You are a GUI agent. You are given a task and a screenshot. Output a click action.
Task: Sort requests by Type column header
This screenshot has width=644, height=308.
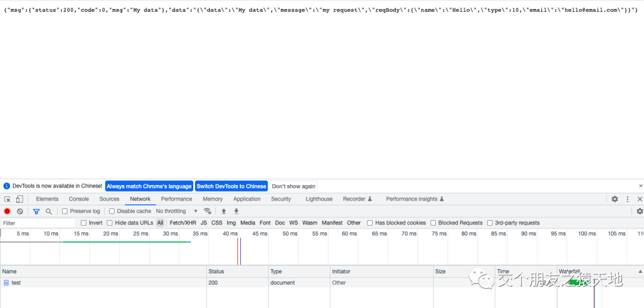click(x=299, y=272)
